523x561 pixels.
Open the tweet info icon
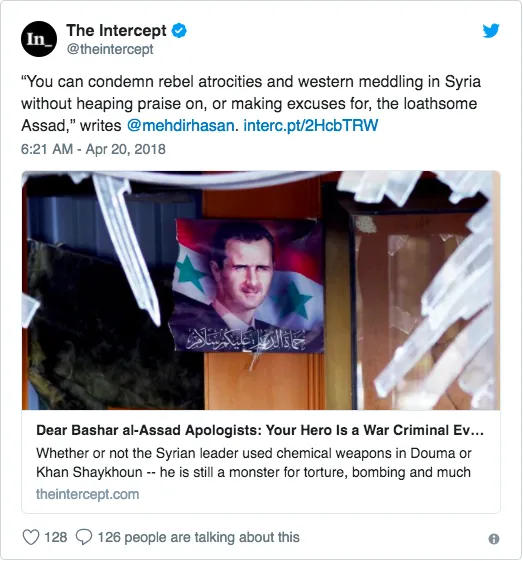[494, 539]
